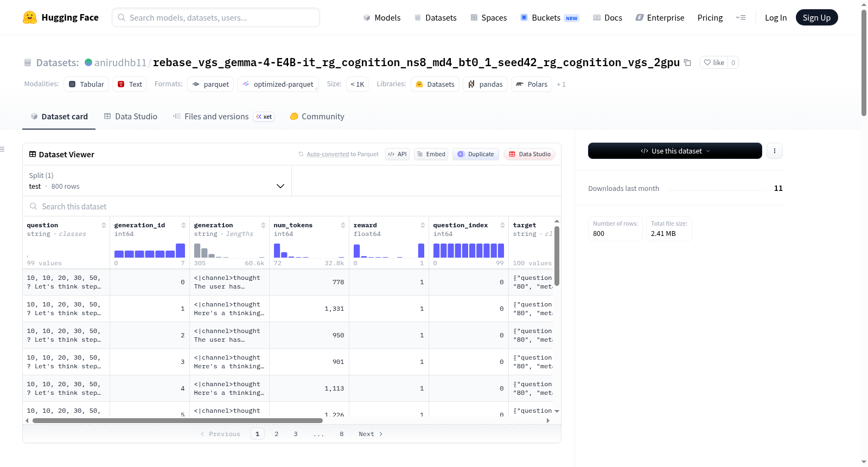
Task: Click the Log In link
Action: click(x=776, y=17)
